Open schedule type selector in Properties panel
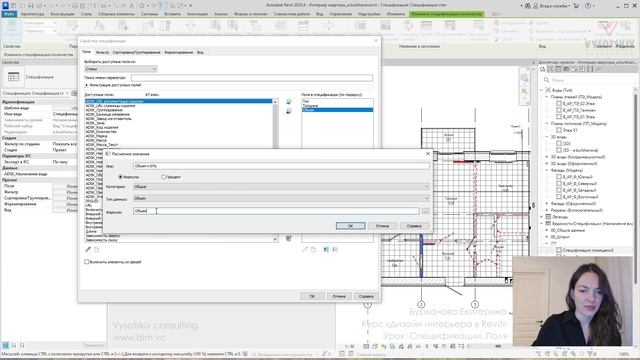This screenshot has height=360, width=640. (36, 93)
